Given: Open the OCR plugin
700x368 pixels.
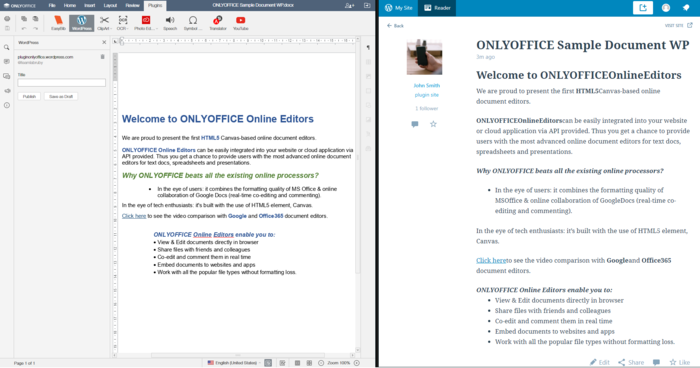Looking at the screenshot, I should coord(122,23).
